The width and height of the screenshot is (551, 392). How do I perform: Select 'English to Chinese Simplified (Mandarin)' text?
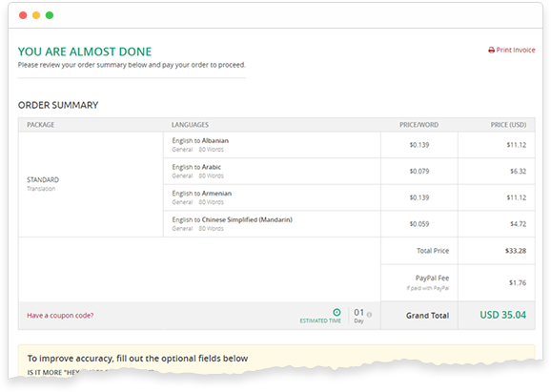232,219
